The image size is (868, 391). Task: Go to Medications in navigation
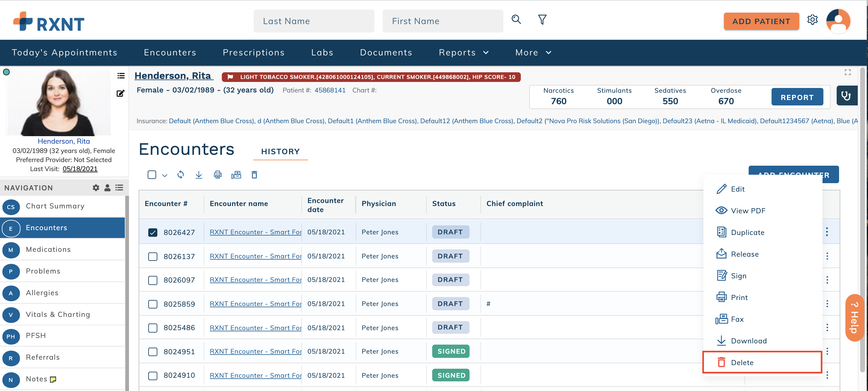pyautogui.click(x=63, y=249)
